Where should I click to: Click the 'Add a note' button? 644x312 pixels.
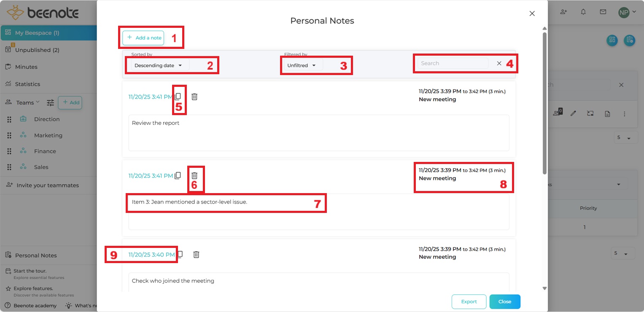pos(143,38)
